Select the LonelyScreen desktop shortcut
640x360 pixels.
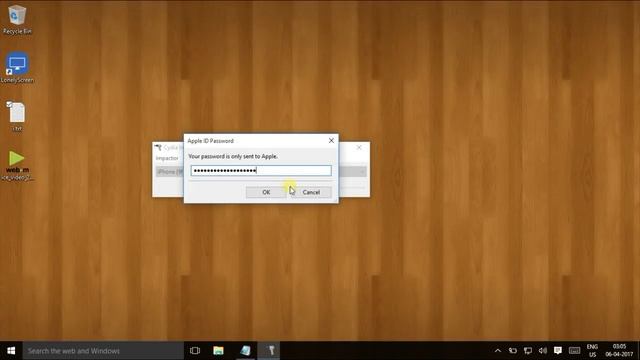tap(17, 68)
